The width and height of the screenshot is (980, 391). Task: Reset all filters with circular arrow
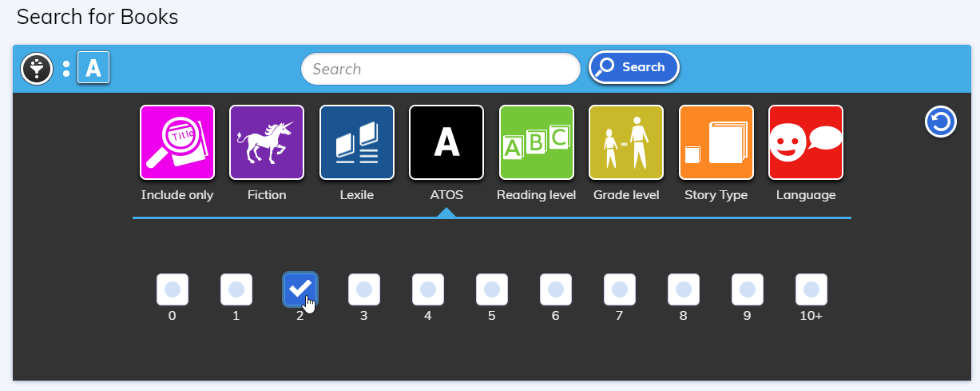pyautogui.click(x=941, y=122)
